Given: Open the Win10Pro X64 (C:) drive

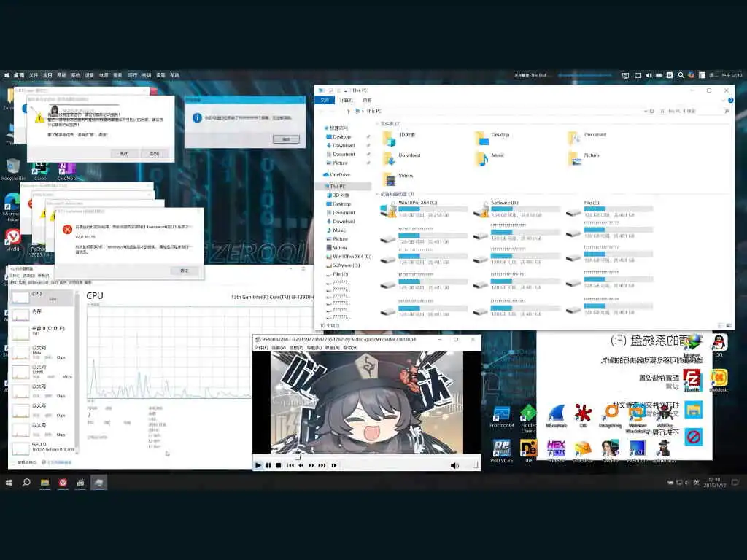Looking at the screenshot, I should 424,209.
